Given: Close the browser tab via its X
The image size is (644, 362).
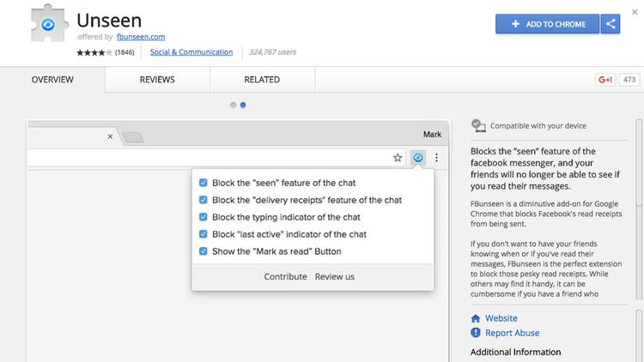Looking at the screenshot, I should [110, 136].
